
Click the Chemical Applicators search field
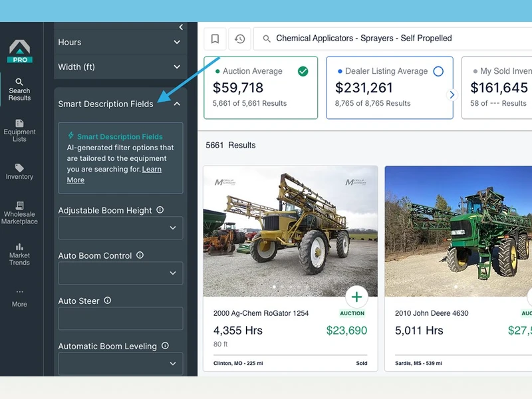click(x=393, y=39)
